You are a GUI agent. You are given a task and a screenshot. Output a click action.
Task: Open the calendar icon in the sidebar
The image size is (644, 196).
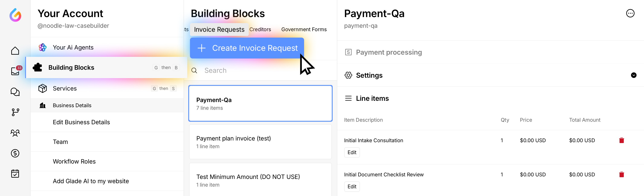coord(15,173)
